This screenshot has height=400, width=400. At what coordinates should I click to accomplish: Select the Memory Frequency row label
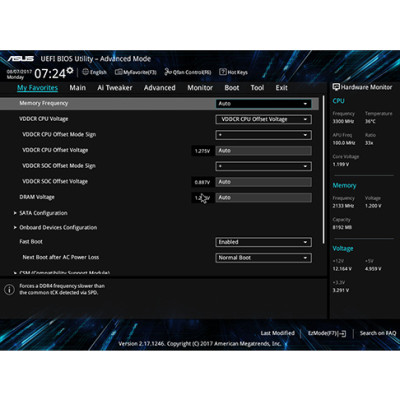tap(44, 103)
